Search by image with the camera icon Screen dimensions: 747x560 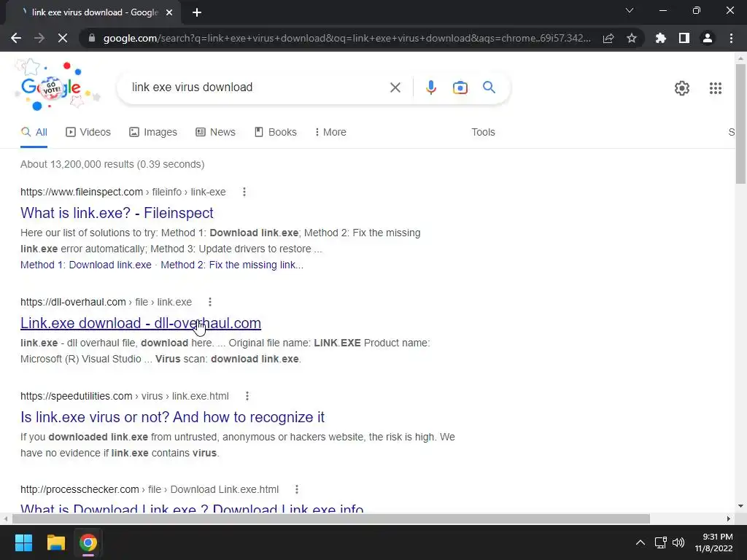tap(460, 87)
